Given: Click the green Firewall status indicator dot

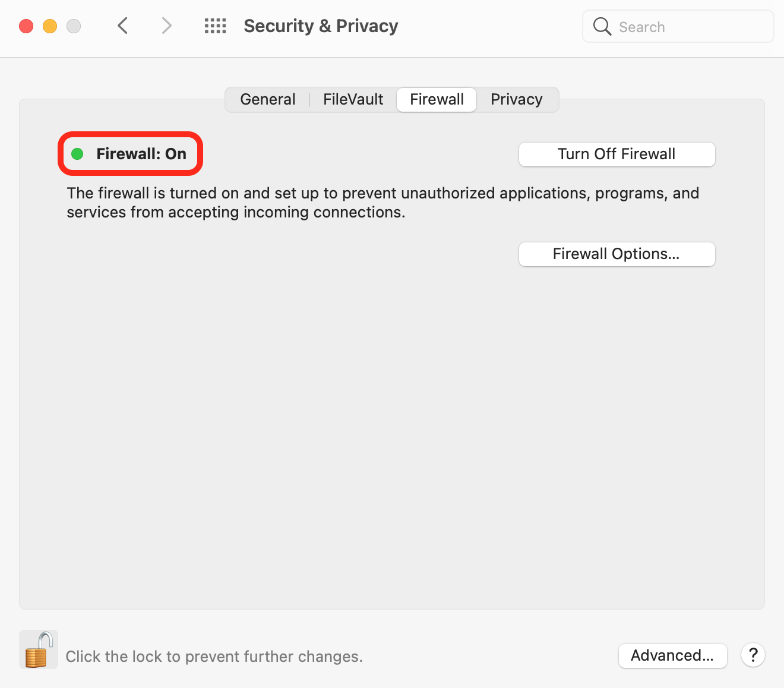Looking at the screenshot, I should tap(77, 153).
